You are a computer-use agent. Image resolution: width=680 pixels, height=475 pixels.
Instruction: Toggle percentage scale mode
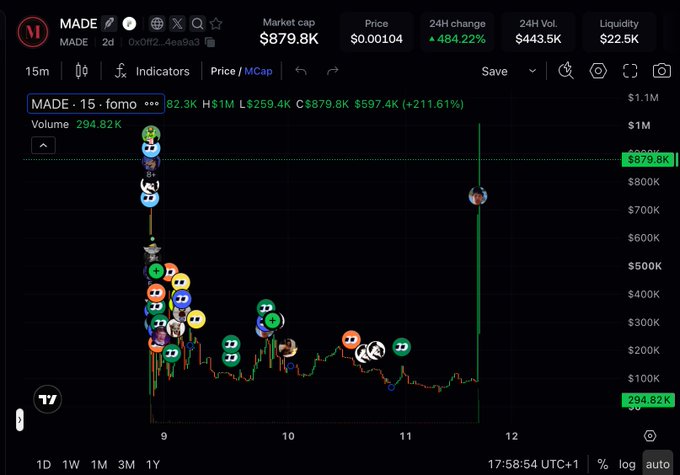click(x=602, y=465)
